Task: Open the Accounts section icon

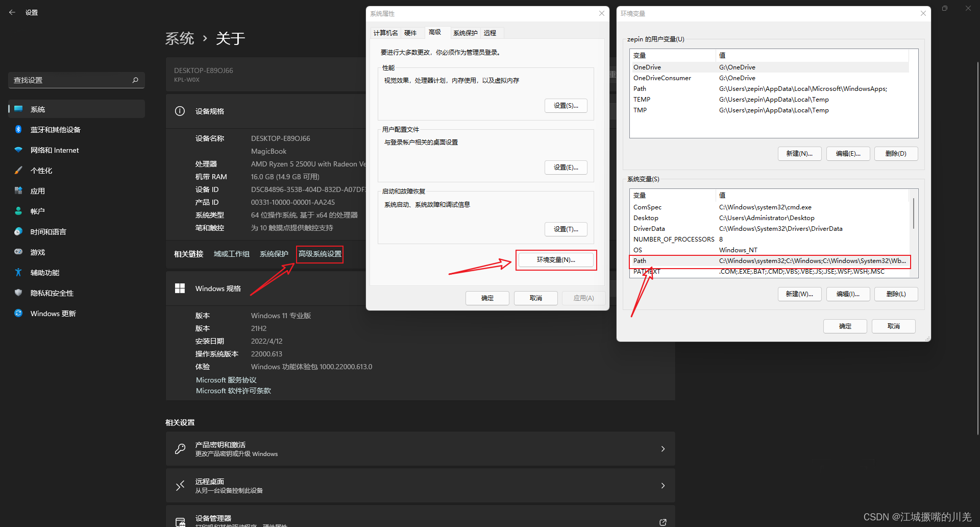Action: coord(18,211)
